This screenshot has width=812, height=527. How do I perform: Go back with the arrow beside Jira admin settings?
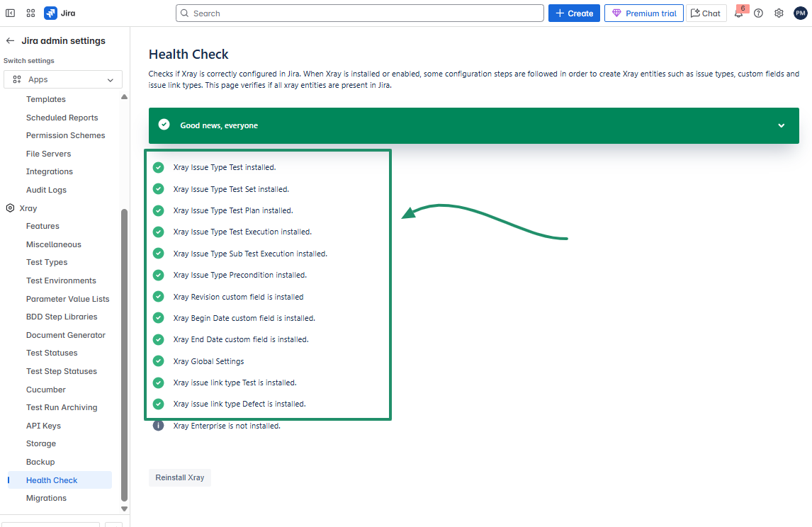(10, 41)
